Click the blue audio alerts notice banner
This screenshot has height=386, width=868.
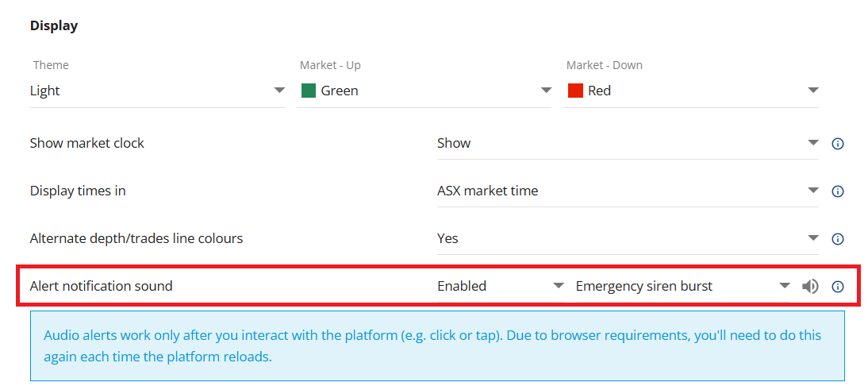437,345
